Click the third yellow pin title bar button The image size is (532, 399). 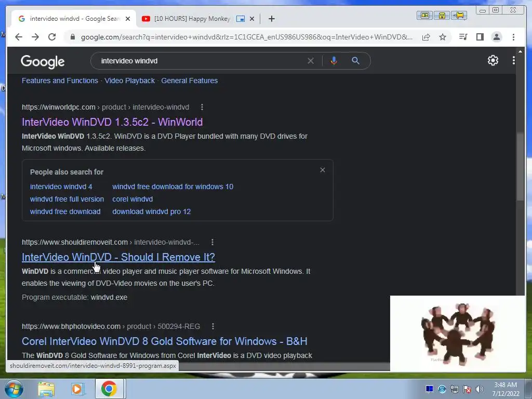point(459,15)
